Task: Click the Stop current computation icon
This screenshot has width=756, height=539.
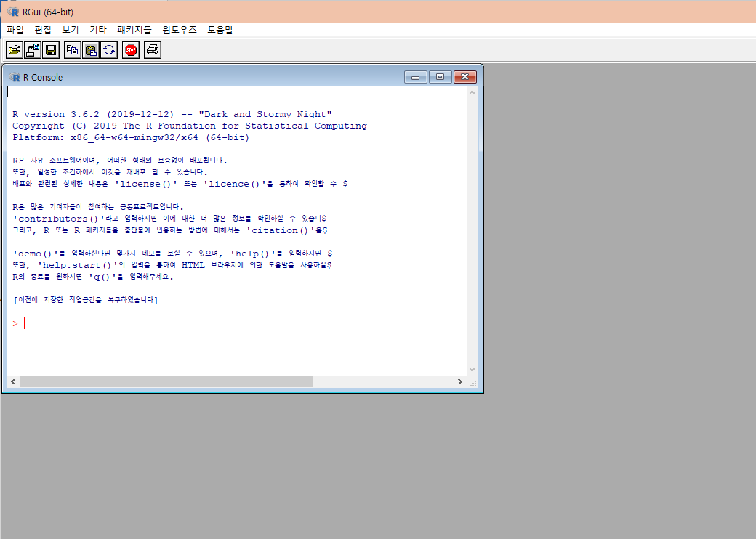Action: 130,49
